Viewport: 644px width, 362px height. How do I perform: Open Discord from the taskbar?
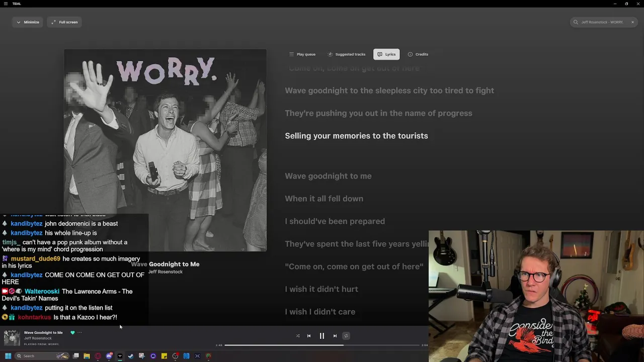[x=109, y=356]
